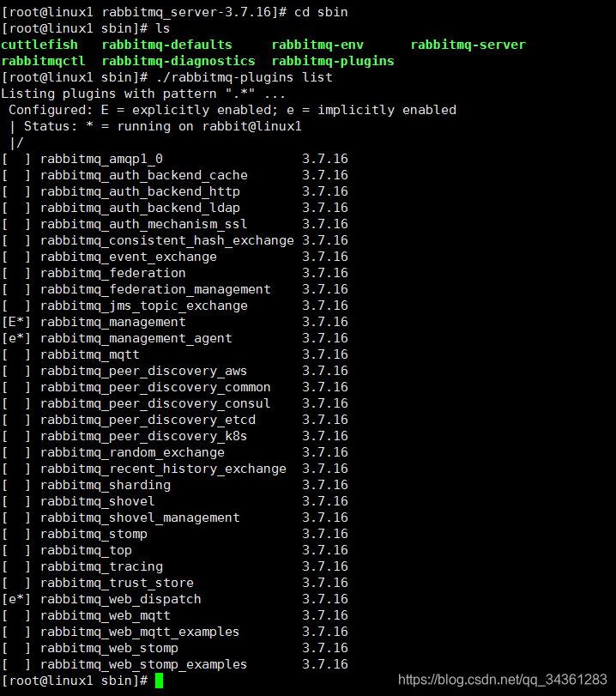This screenshot has height=696, width=616.
Task: Click the rabbitmq_random_exchange plugin name
Action: (132, 453)
